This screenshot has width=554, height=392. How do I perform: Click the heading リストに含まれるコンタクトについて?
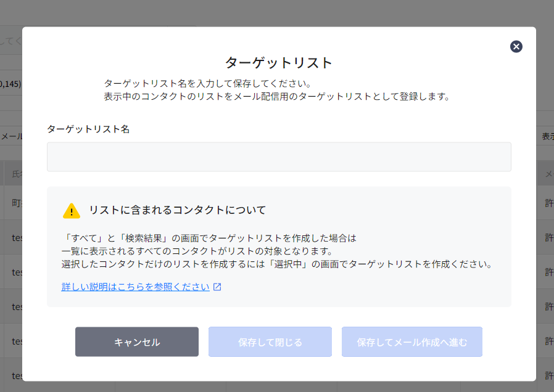tap(177, 210)
